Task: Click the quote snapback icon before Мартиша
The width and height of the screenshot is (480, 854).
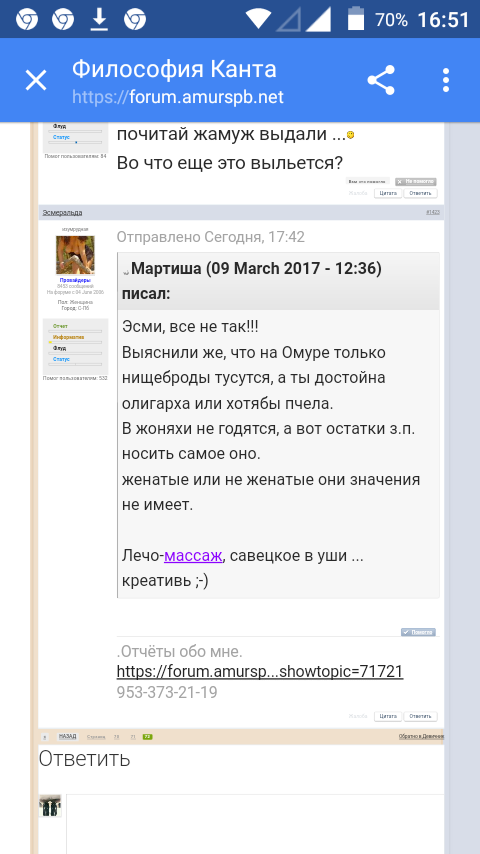Action: (x=126, y=271)
